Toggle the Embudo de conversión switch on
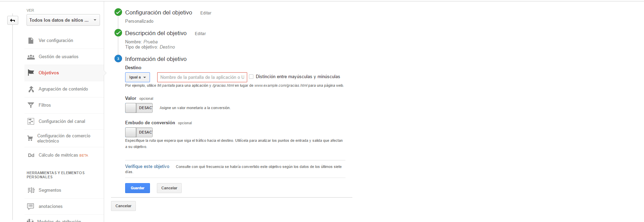 tap(139, 133)
